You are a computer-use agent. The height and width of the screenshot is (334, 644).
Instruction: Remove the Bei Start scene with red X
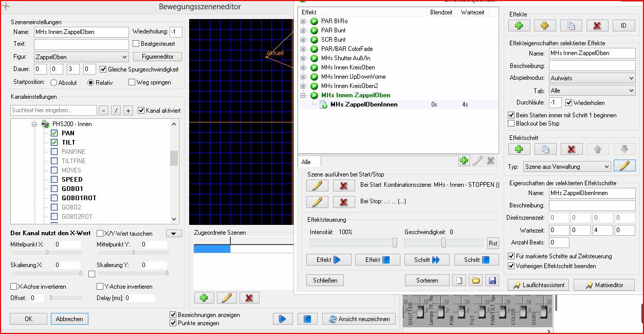344,185
